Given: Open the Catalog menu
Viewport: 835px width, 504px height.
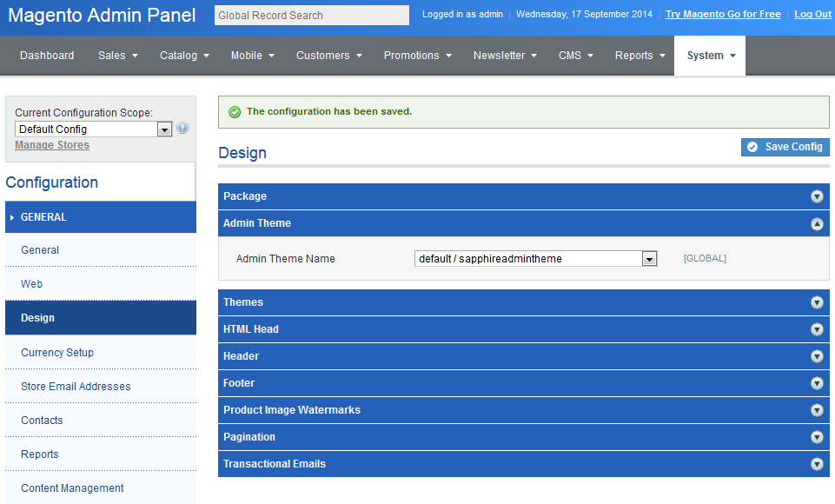Looking at the screenshot, I should point(184,56).
